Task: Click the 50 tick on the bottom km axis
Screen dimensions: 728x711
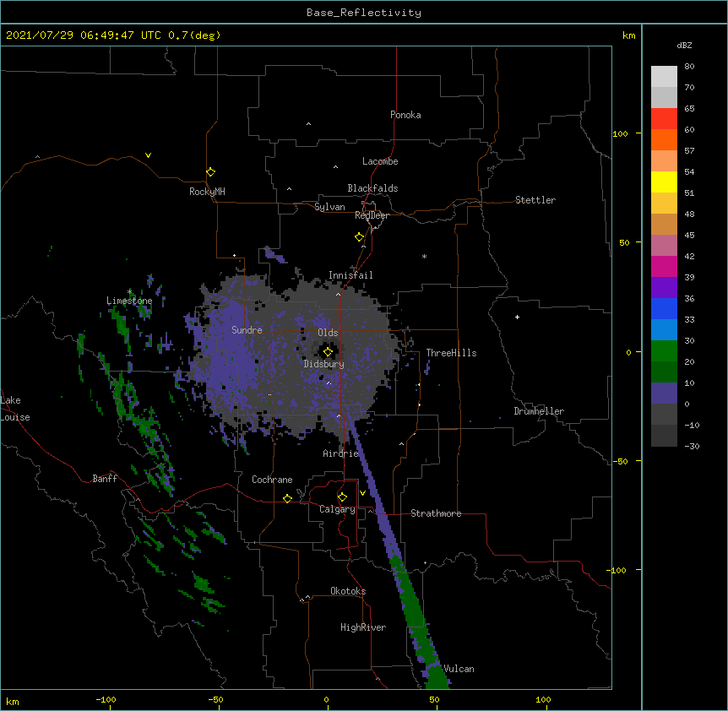Action: point(434,699)
